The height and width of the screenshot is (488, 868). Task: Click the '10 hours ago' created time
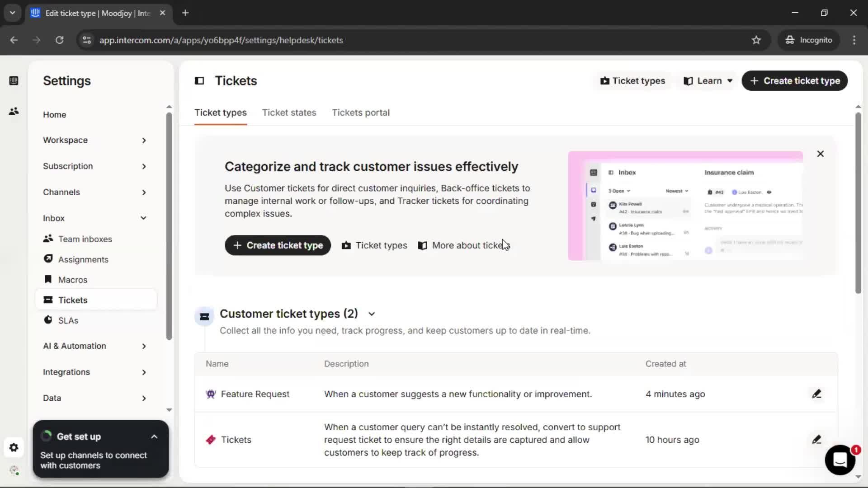pos(672,440)
